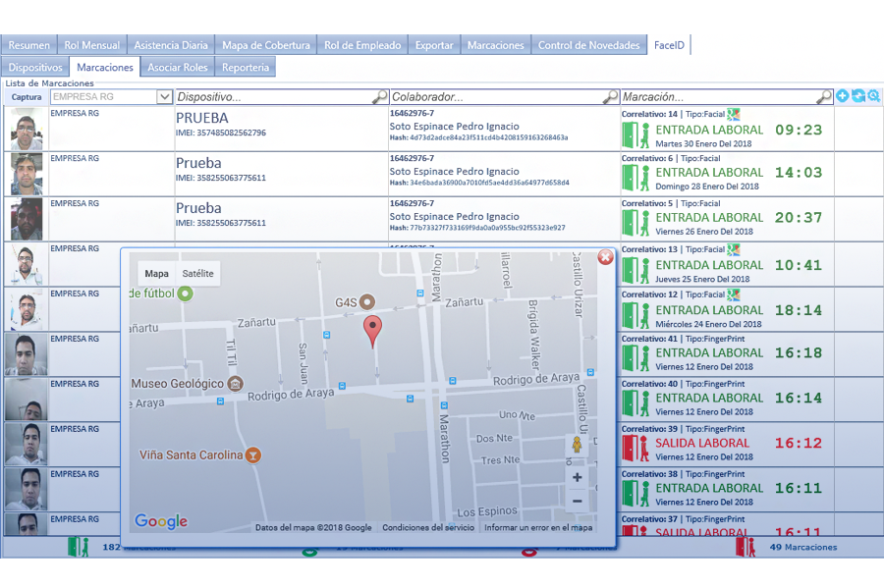Click magnifier in the Colaborador search field
The image size is (884, 588).
click(610, 97)
